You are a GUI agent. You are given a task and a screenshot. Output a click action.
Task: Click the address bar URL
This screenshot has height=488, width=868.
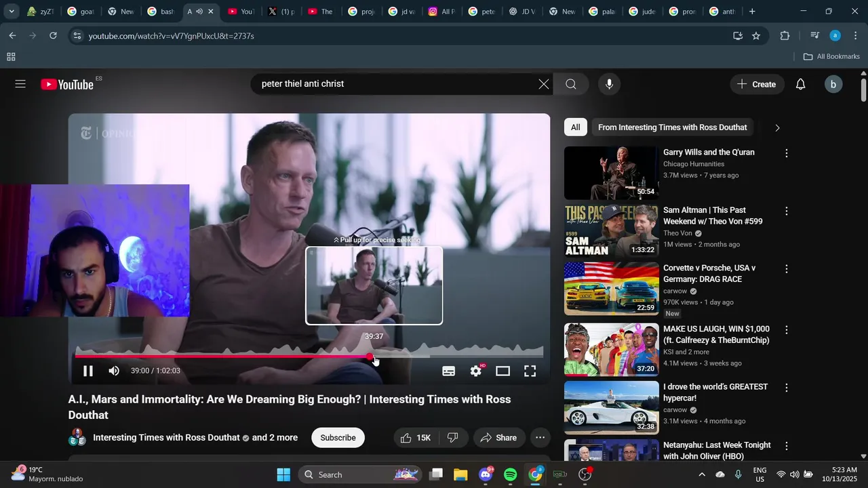(172, 36)
